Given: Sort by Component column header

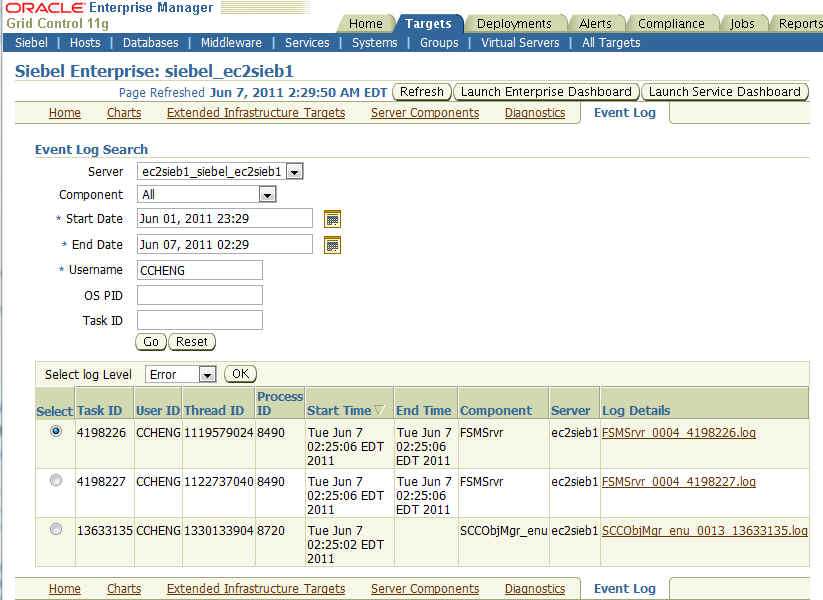Looking at the screenshot, I should point(496,410).
